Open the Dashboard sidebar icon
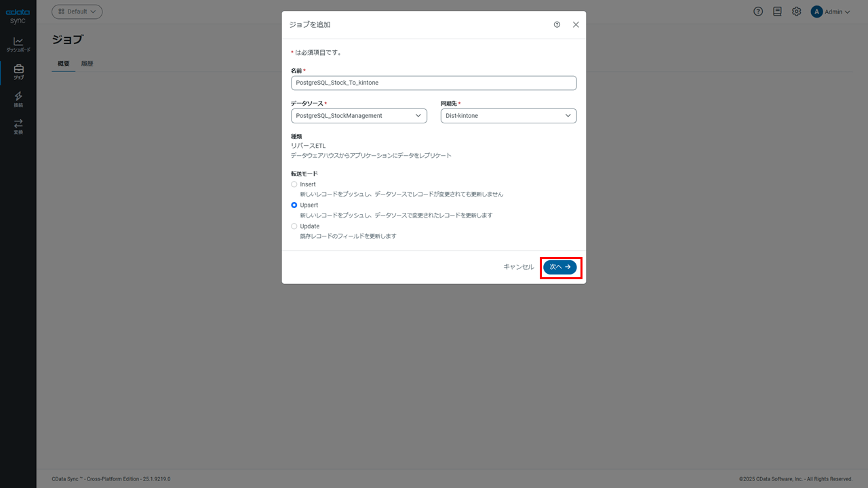868x488 pixels. pyautogui.click(x=18, y=45)
